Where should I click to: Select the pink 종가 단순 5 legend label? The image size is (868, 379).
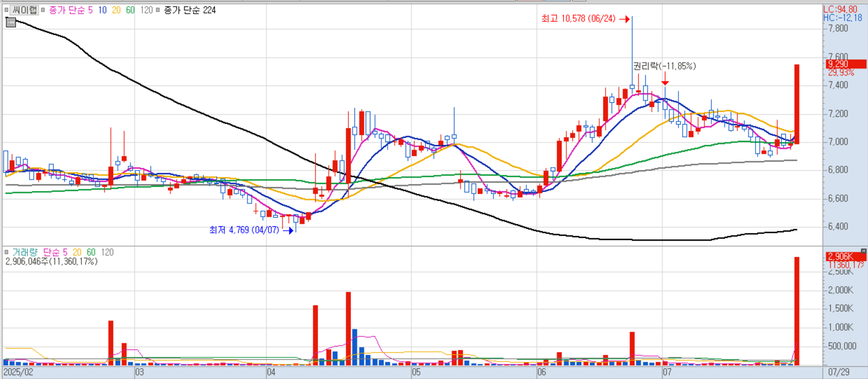pos(71,10)
